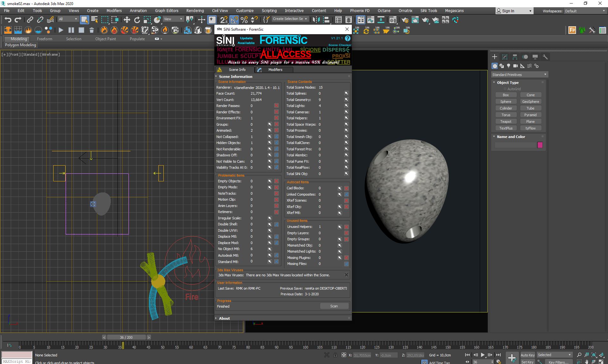The width and height of the screenshot is (608, 364).
Task: Click the 36 / 200 time slider thumb
Action: click(x=126, y=337)
